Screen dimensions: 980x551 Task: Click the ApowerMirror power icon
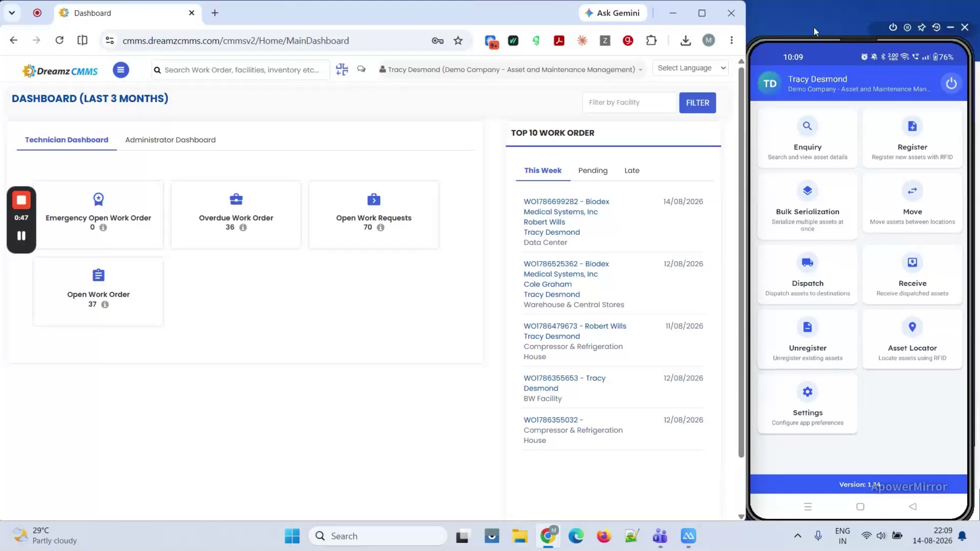click(x=893, y=27)
